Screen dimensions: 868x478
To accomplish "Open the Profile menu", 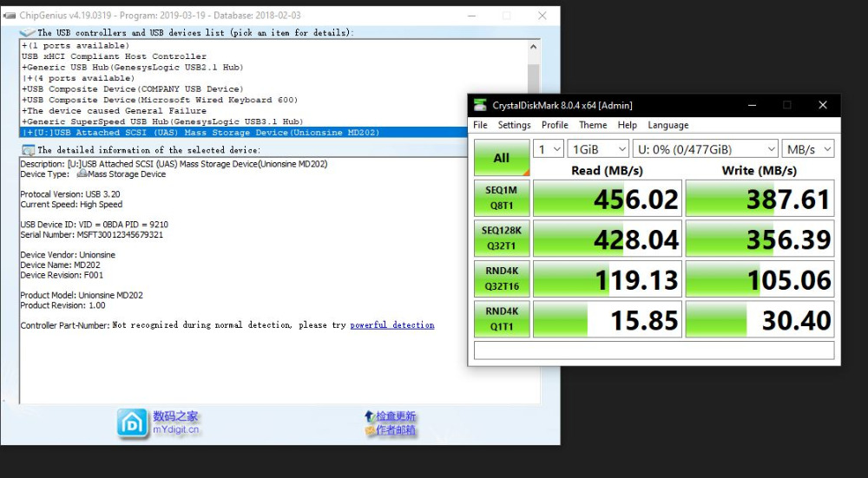I will click(x=555, y=125).
